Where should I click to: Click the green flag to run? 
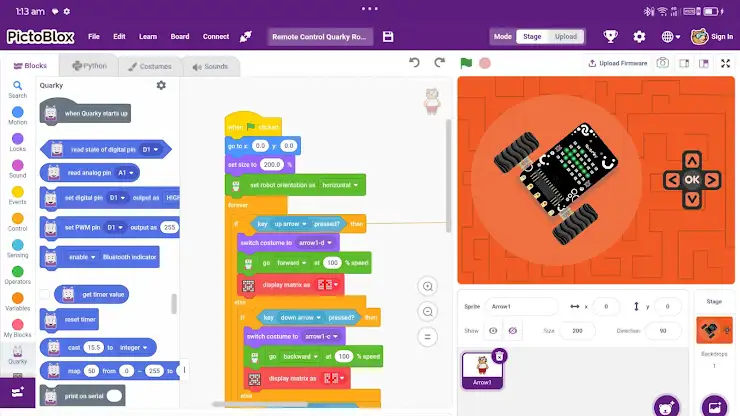[x=466, y=63]
